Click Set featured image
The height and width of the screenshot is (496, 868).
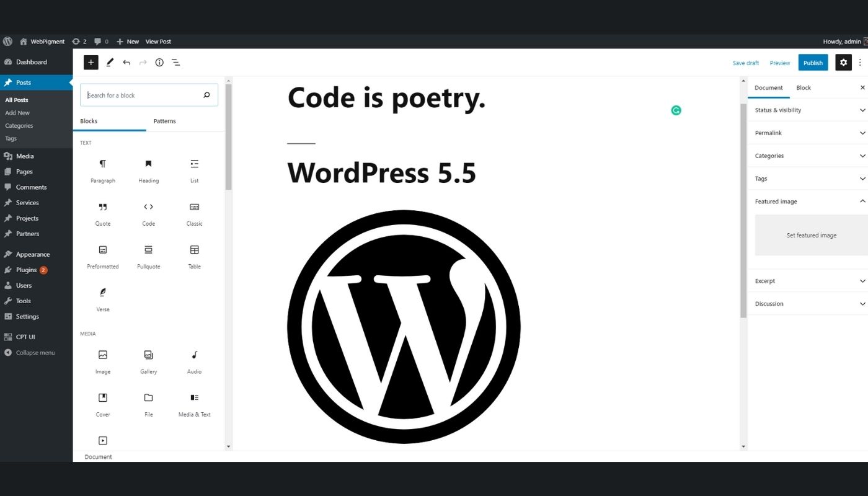pyautogui.click(x=812, y=235)
